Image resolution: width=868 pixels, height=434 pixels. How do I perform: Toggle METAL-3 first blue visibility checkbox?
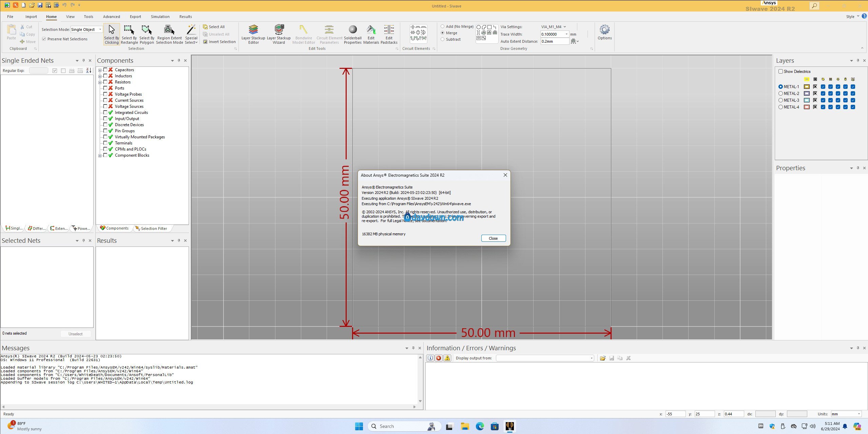(x=823, y=100)
